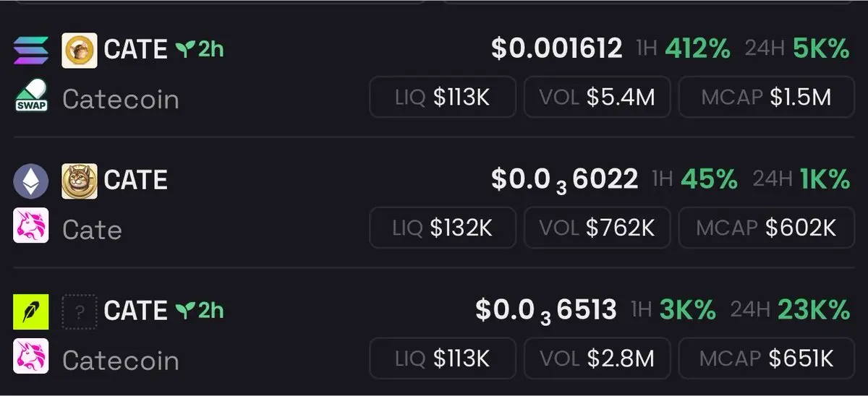
Task: Select the MCAP $651K pill
Action: [767, 358]
